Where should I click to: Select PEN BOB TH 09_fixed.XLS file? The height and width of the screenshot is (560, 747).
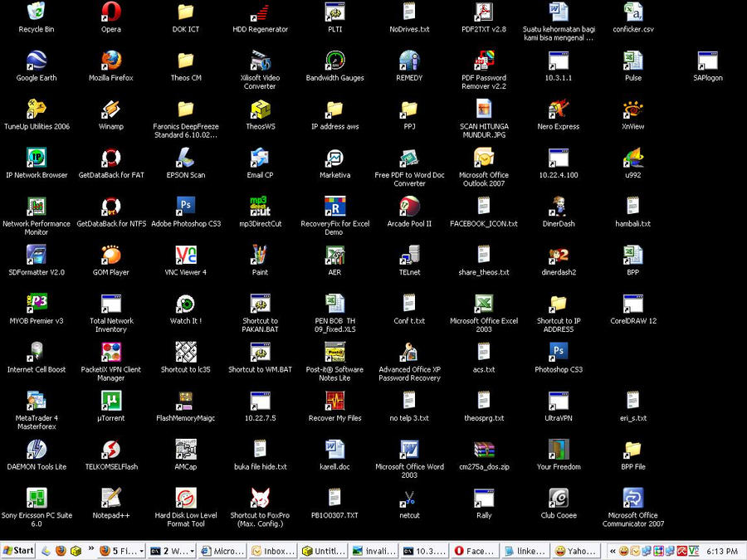click(x=335, y=304)
